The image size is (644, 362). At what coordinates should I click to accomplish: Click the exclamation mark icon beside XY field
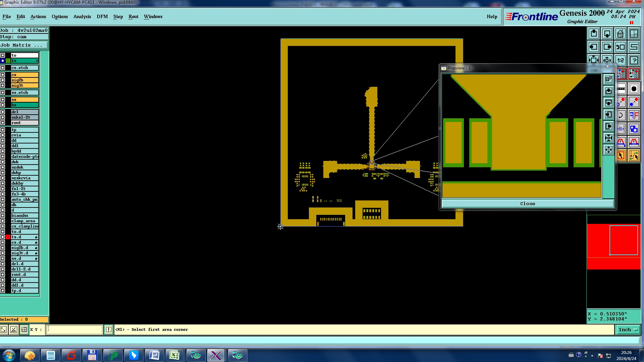(x=109, y=329)
